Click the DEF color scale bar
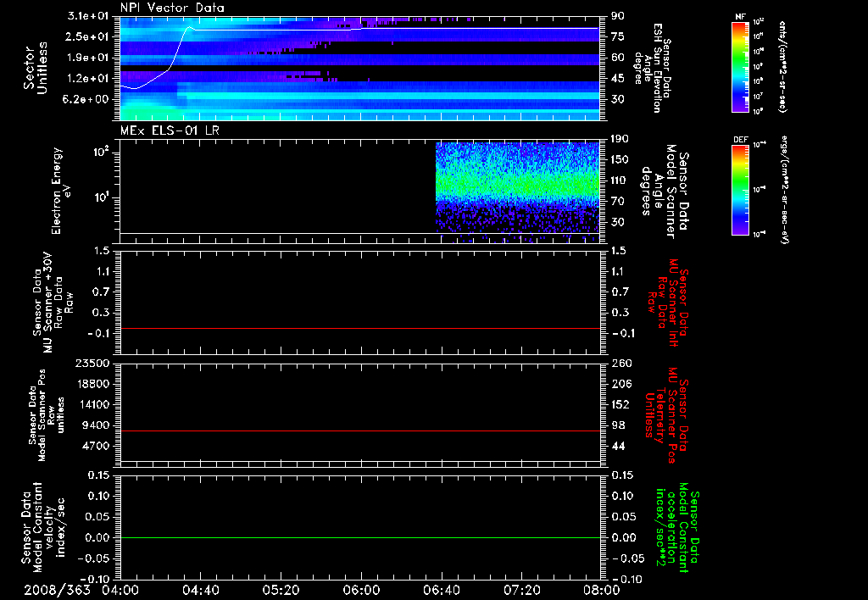This screenshot has height=600, width=868. pyautogui.click(x=741, y=190)
